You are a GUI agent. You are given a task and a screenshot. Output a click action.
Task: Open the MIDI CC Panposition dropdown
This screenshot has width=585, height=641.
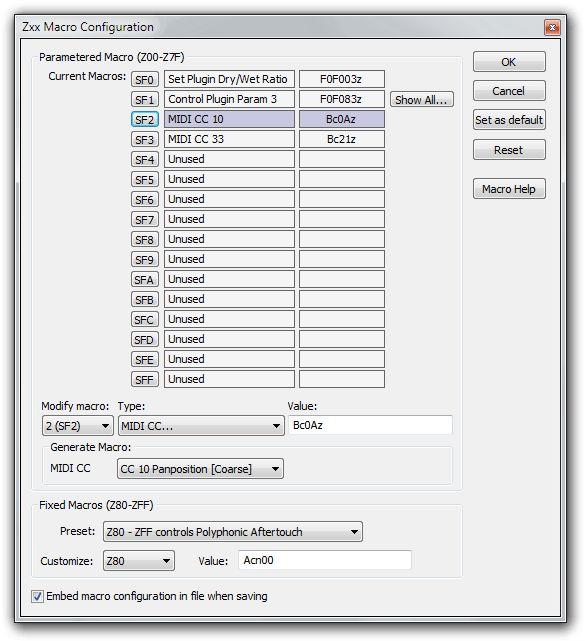pyautogui.click(x=200, y=469)
